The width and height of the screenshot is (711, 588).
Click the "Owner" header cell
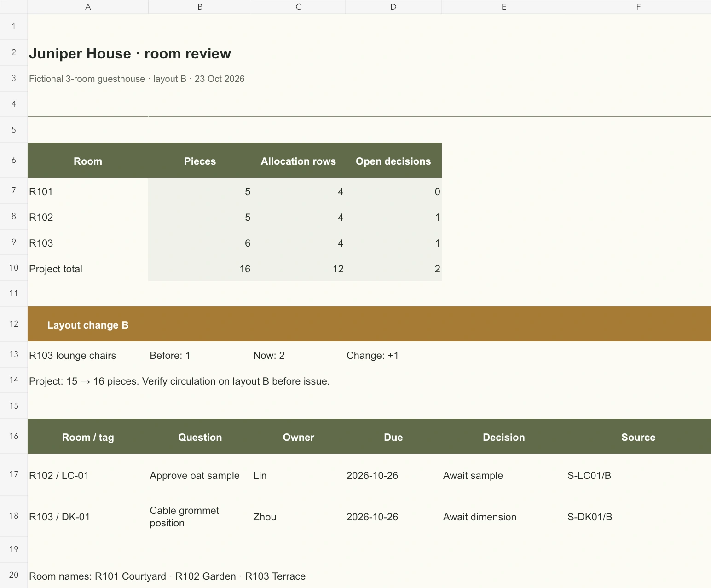click(299, 437)
